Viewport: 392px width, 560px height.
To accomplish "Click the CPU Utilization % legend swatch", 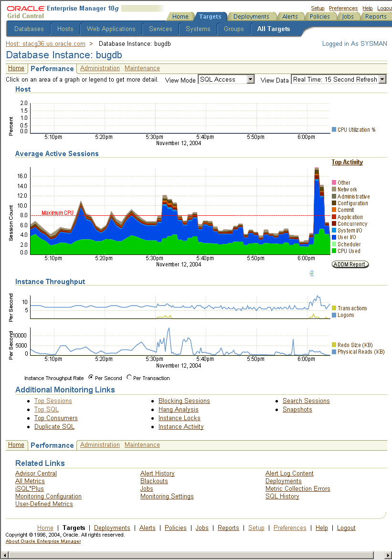I will (x=334, y=130).
